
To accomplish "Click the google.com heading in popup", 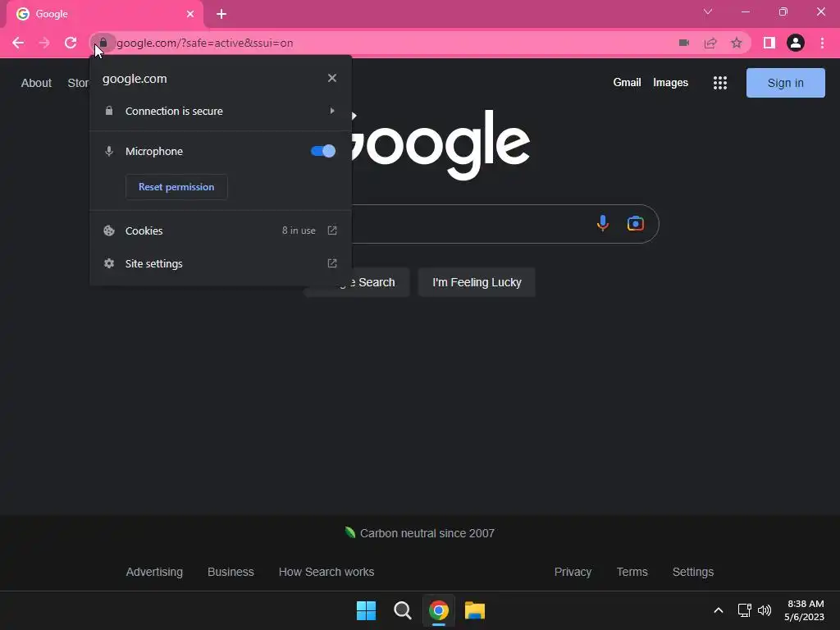I will point(135,79).
